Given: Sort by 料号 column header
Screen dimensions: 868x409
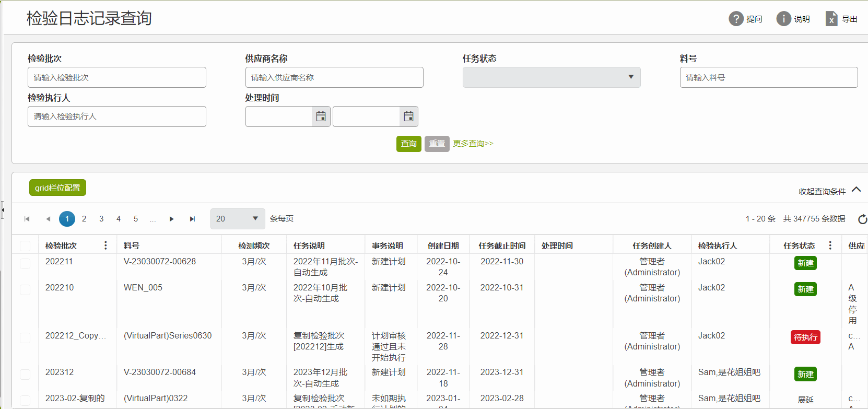Looking at the screenshot, I should pyautogui.click(x=132, y=246).
